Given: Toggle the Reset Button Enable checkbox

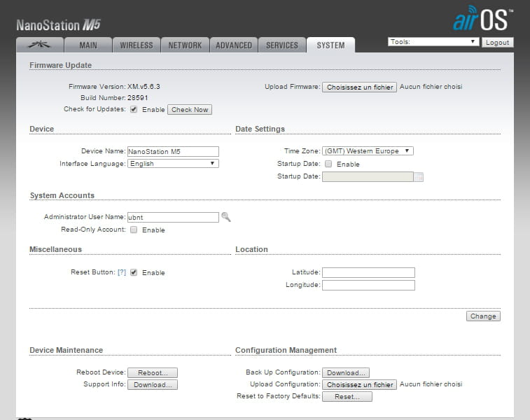Looking at the screenshot, I should pyautogui.click(x=134, y=272).
